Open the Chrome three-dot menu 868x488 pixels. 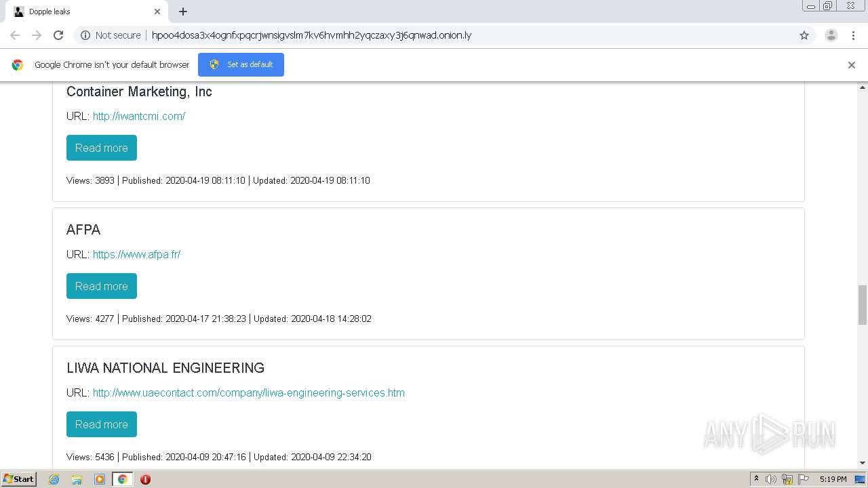tap(854, 35)
